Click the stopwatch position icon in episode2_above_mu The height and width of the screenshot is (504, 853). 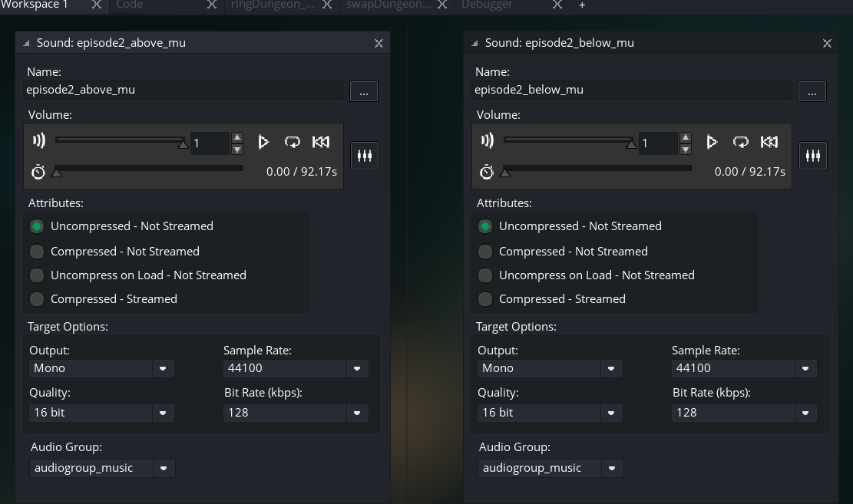click(38, 172)
